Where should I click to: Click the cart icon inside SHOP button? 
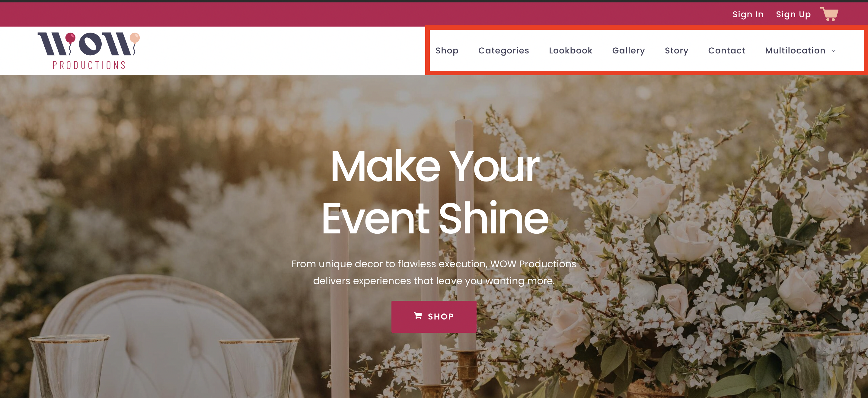coord(418,316)
